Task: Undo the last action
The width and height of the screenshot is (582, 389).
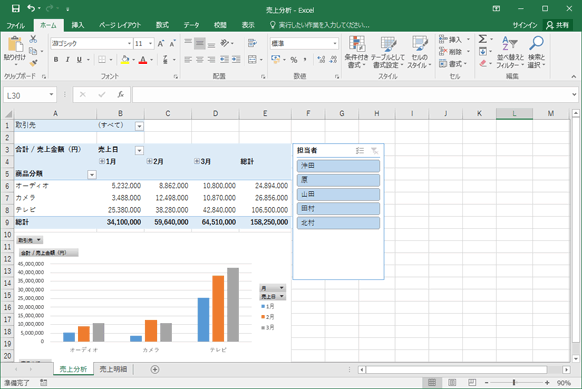Action: coord(31,9)
